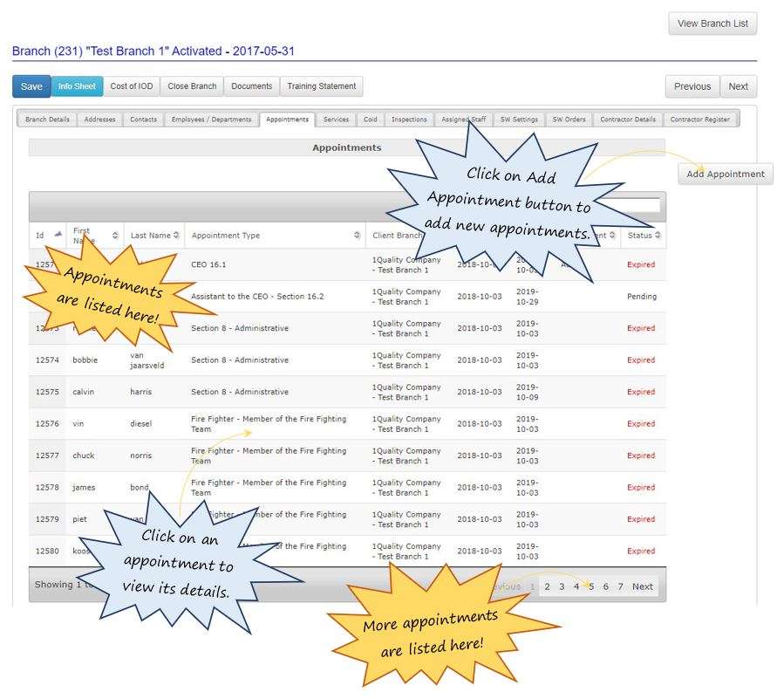Go to page 4 of appointments
The width and height of the screenshot is (784, 699).
(x=575, y=586)
